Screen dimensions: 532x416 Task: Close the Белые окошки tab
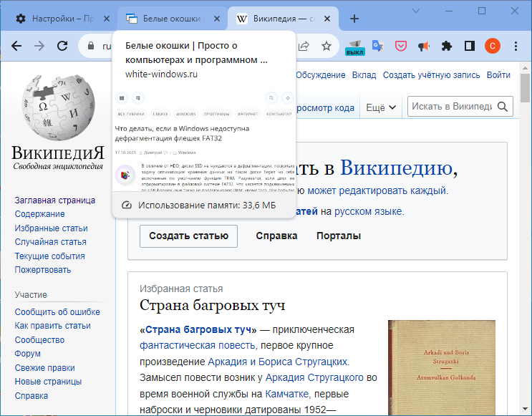coord(217,19)
